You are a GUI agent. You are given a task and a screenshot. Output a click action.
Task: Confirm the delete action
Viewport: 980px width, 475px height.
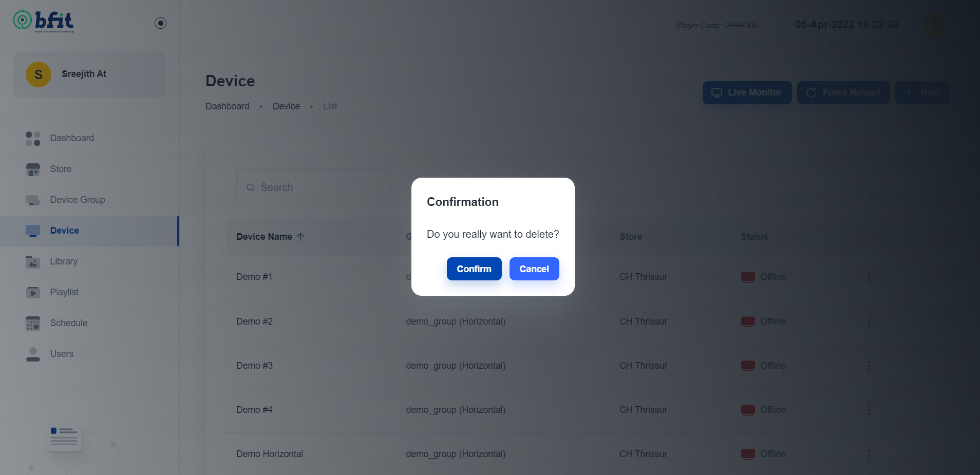(x=474, y=269)
